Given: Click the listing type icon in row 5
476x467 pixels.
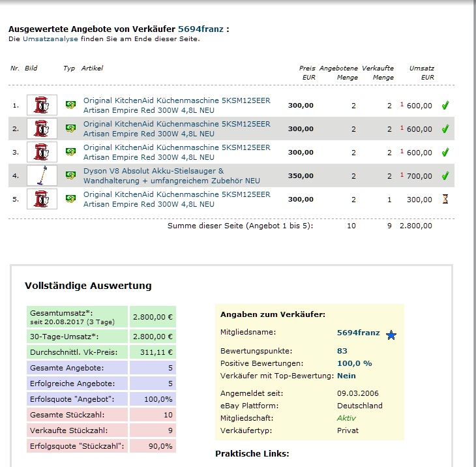Looking at the screenshot, I should pos(70,199).
